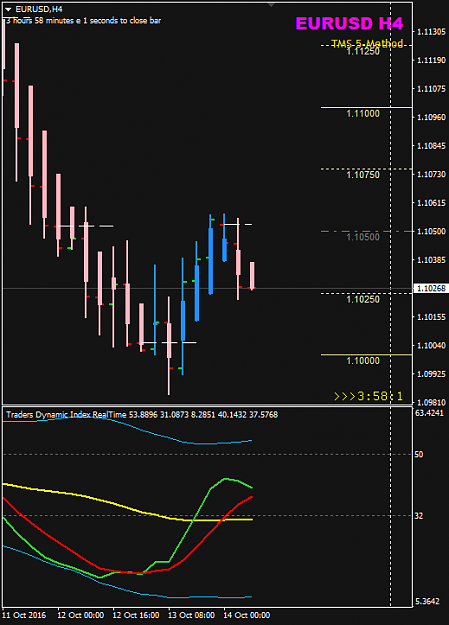Click the indicator level 32 label
This screenshot has width=449, height=625.
419,516
